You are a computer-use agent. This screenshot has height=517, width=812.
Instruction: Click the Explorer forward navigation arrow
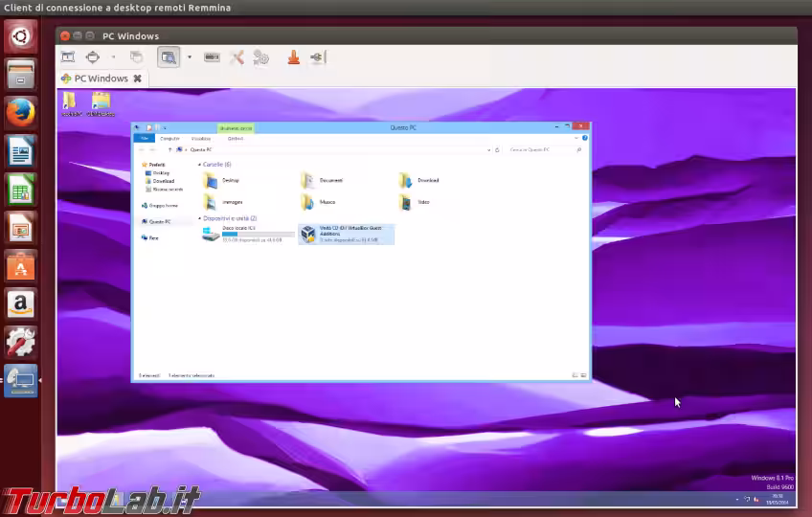pos(152,149)
